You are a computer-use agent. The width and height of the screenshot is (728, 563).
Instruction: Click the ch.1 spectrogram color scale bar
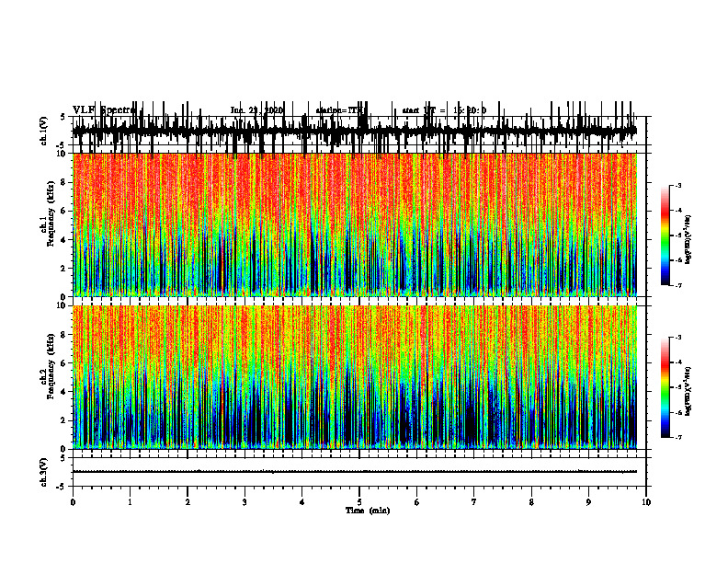[665, 236]
